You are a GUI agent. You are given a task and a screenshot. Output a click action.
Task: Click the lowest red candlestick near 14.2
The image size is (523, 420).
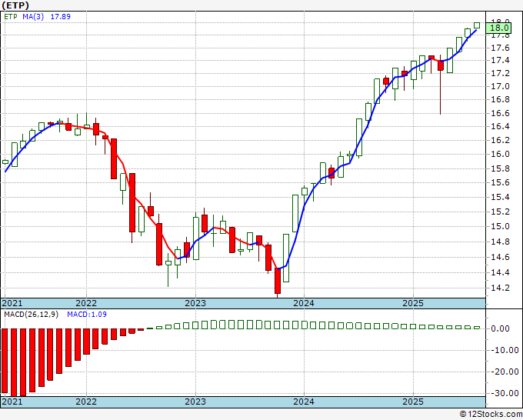click(x=278, y=282)
